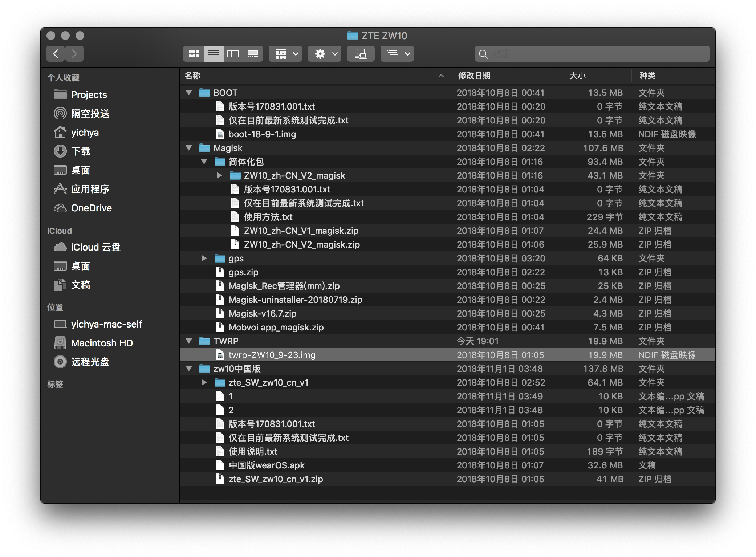Expand the gps folder
The height and width of the screenshot is (557, 756).
coord(204,258)
